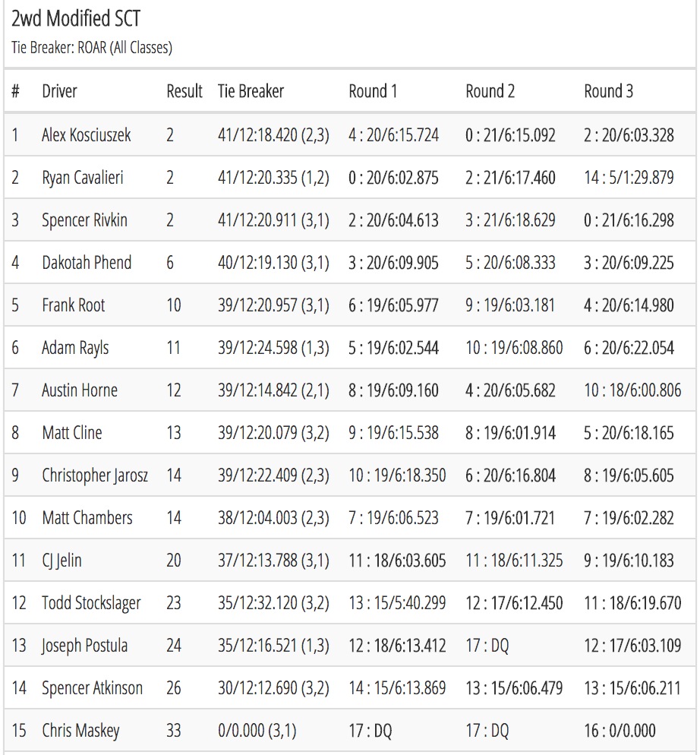The image size is (700, 755).
Task: Click Adam Rayls Round 3 result
Action: point(629,348)
